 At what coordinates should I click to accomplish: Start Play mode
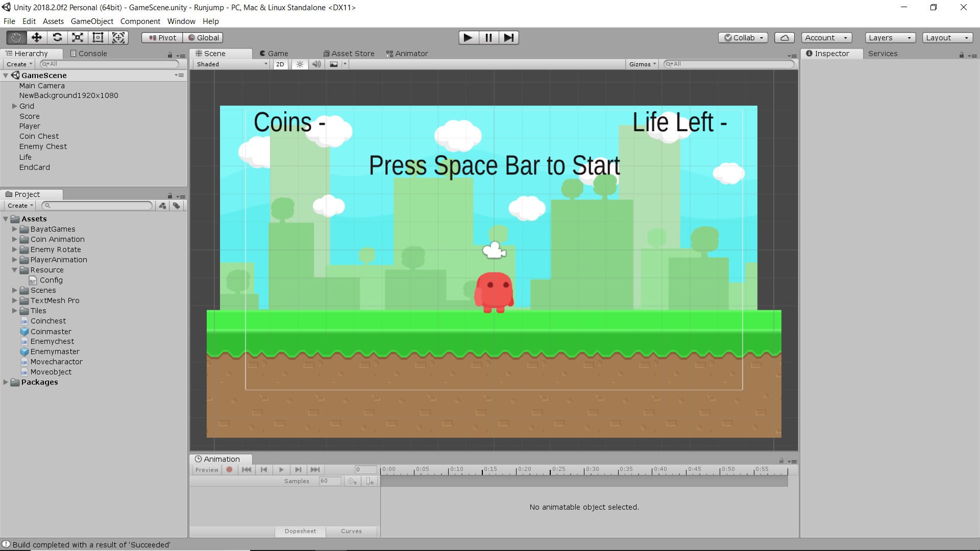[468, 37]
